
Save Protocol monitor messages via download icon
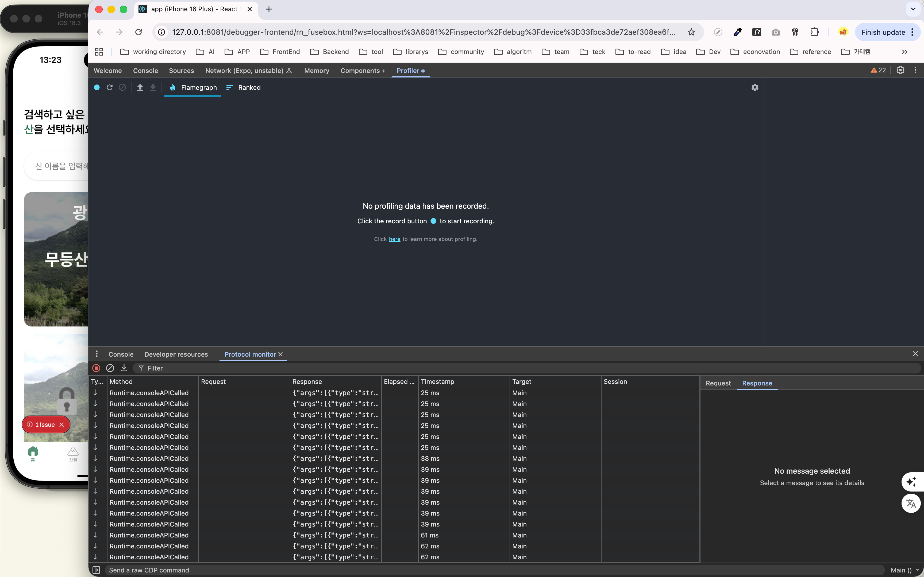click(124, 368)
